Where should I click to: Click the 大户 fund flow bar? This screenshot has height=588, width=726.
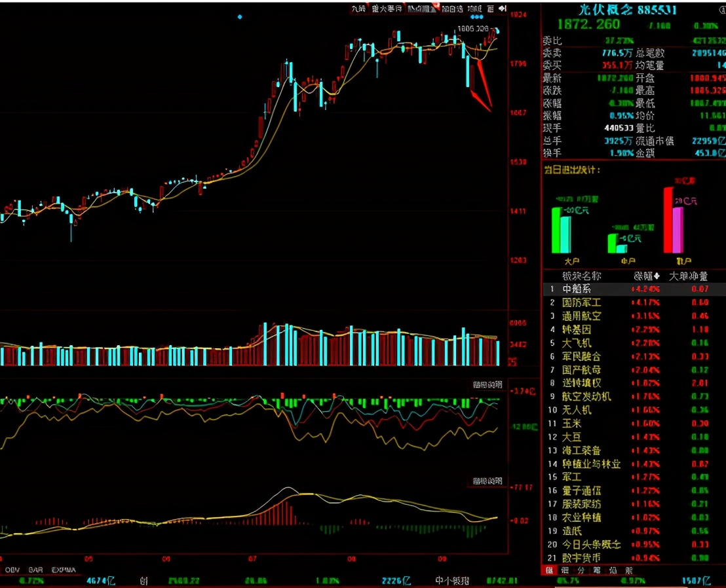click(x=561, y=230)
